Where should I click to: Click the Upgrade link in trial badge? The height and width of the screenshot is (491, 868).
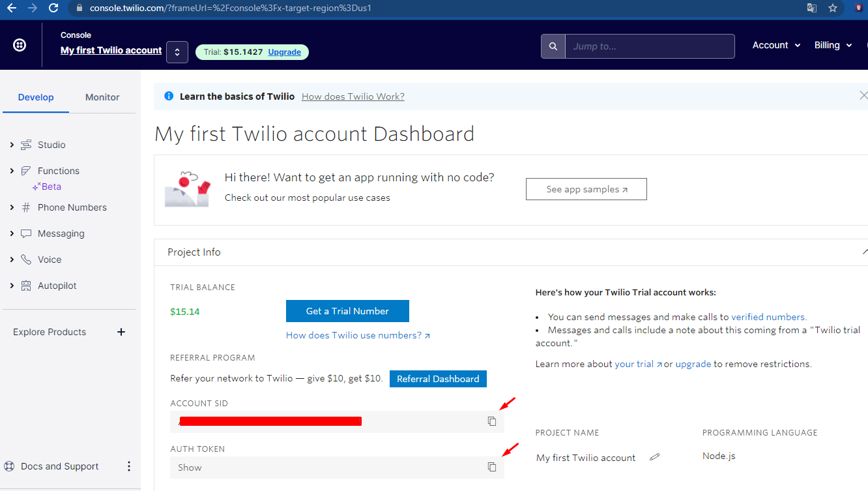tap(285, 52)
